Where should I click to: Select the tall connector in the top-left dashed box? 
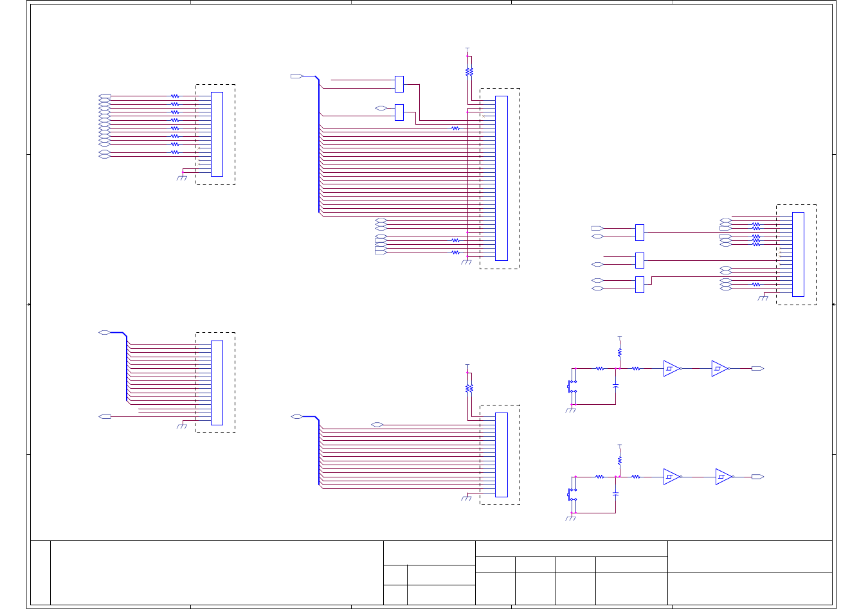click(x=217, y=134)
